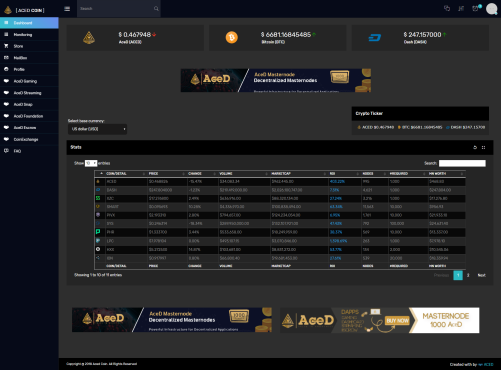Image resolution: width=501 pixels, height=370 pixels.
Task: Click the search magnifier icon
Action: [156, 9]
